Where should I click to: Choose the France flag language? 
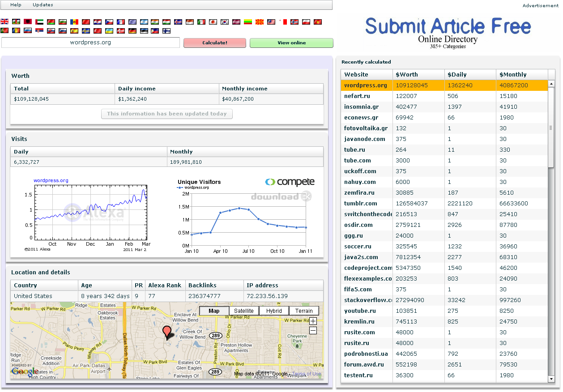pyautogui.click(x=121, y=21)
